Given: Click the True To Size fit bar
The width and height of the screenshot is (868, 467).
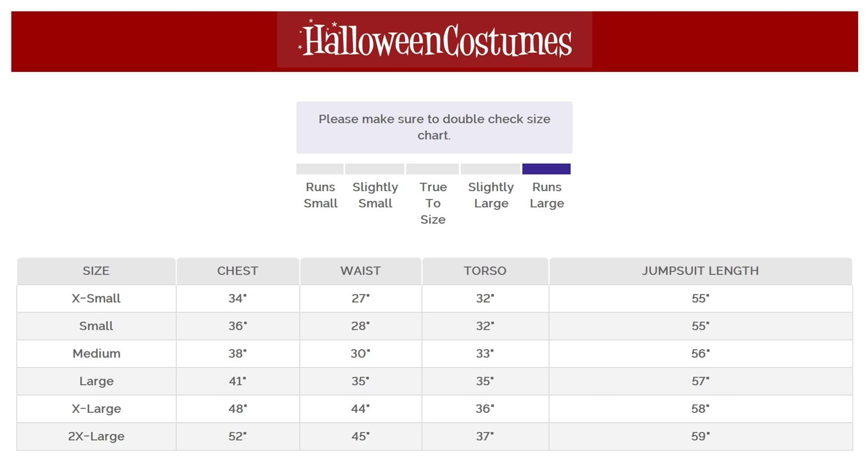Looking at the screenshot, I should 433,169.
